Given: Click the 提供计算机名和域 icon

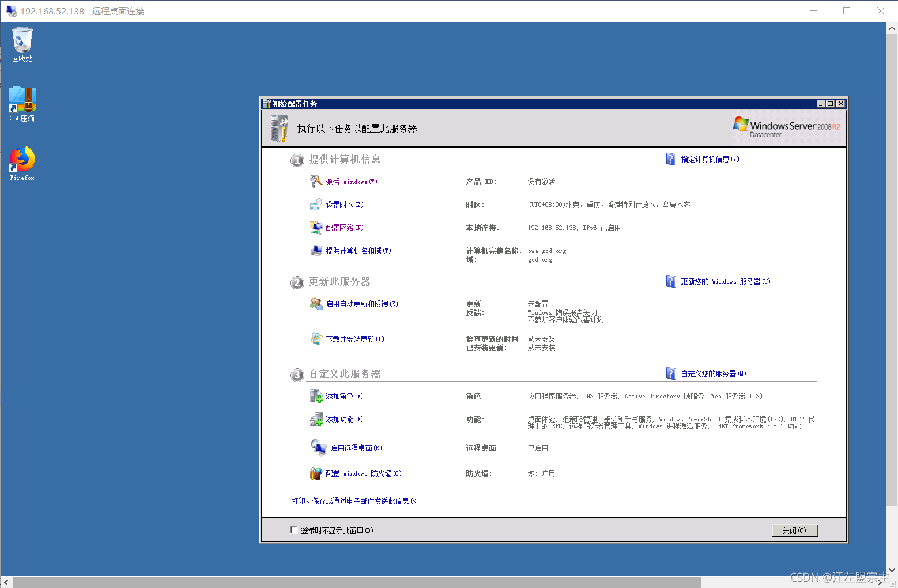Looking at the screenshot, I should [x=316, y=250].
